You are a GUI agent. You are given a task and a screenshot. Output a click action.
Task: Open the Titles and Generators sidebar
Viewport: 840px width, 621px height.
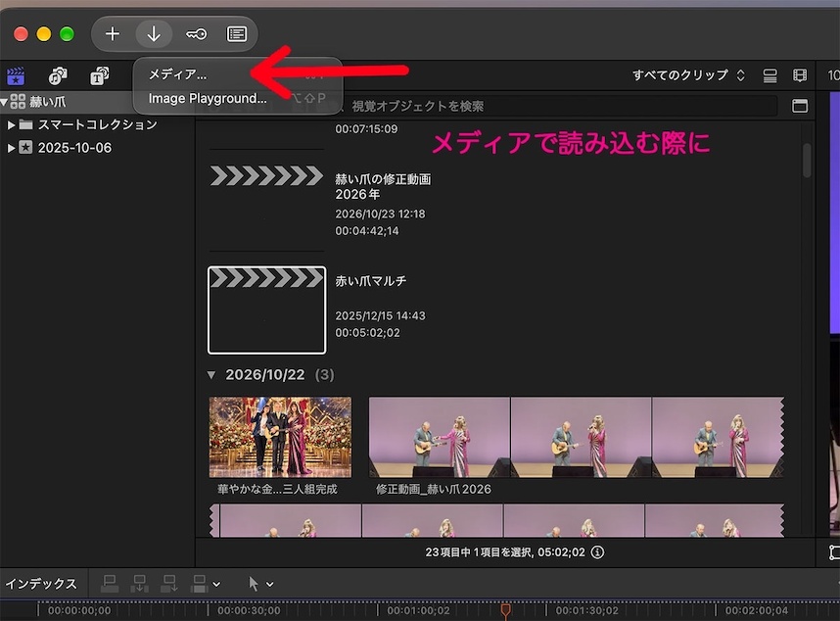[x=99, y=75]
